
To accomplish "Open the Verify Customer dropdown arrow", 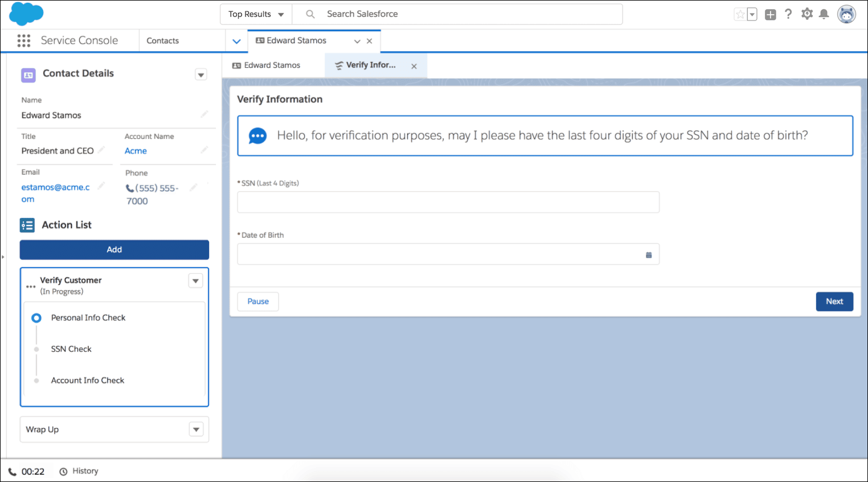I will [x=195, y=281].
